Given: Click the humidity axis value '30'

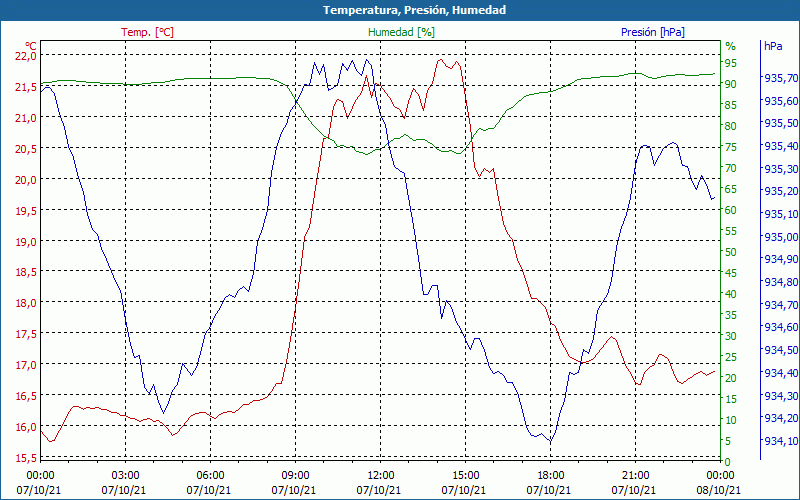Looking at the screenshot, I should coord(731,336).
